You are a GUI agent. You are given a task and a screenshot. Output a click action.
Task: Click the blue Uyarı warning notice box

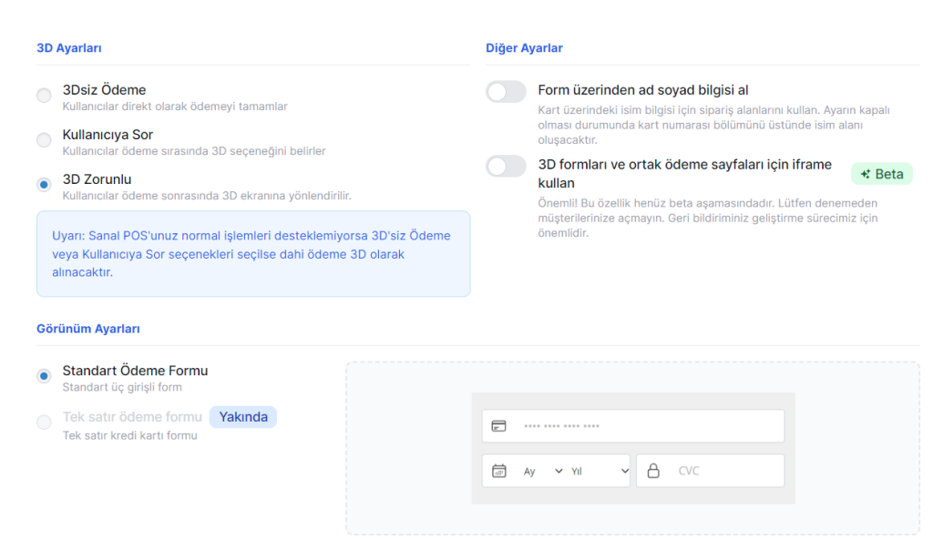[253, 253]
